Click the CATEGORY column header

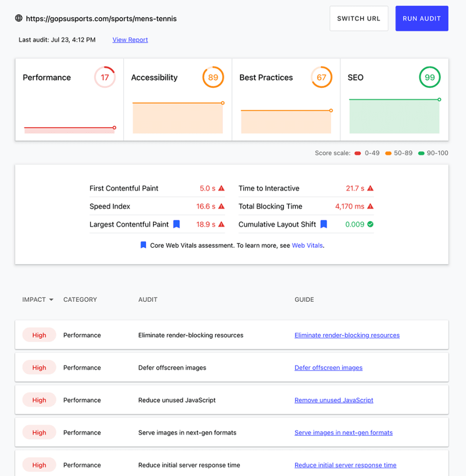(x=80, y=300)
